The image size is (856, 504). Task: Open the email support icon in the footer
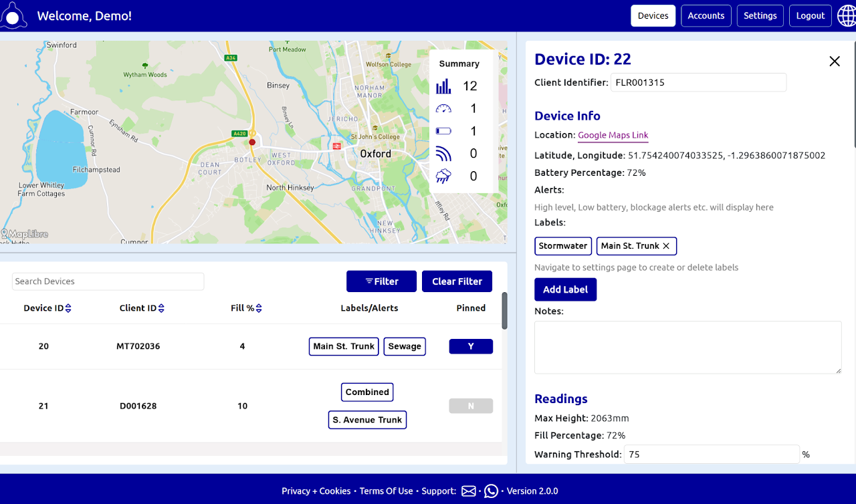pos(467,491)
